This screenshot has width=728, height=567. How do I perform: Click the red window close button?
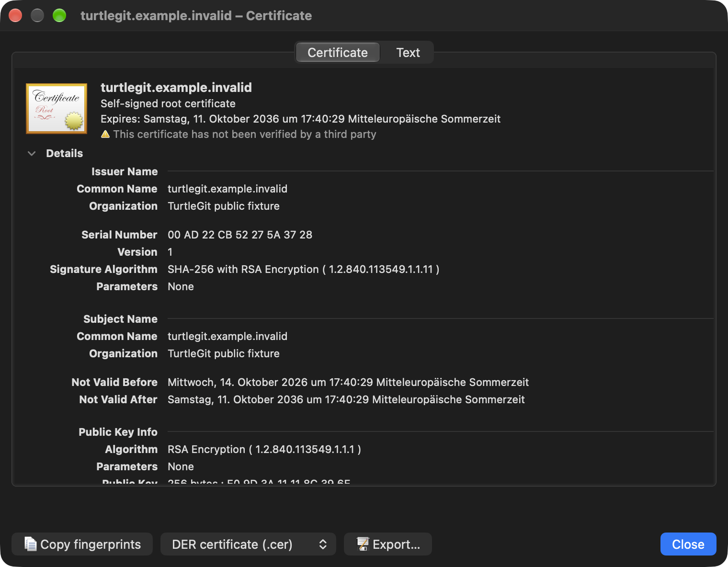click(16, 16)
